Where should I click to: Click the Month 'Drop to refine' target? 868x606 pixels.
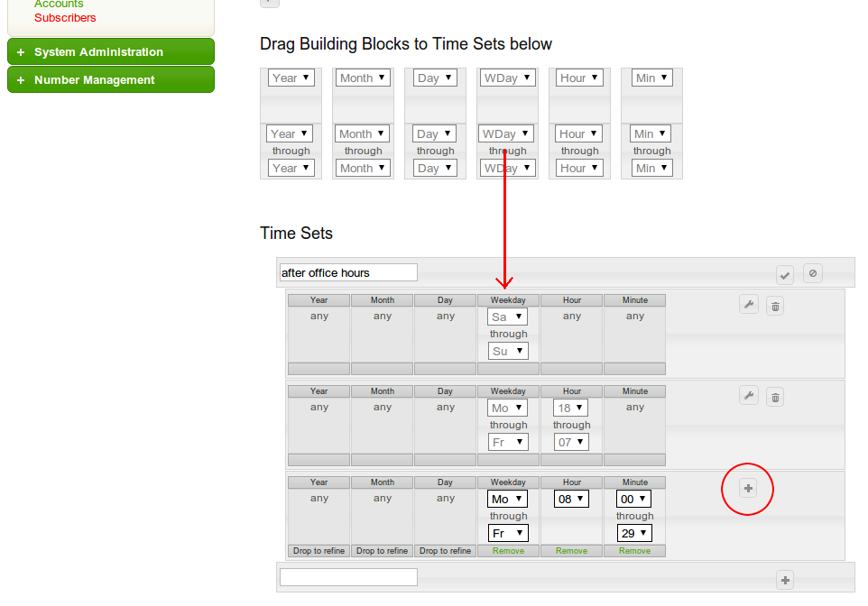pos(382,551)
